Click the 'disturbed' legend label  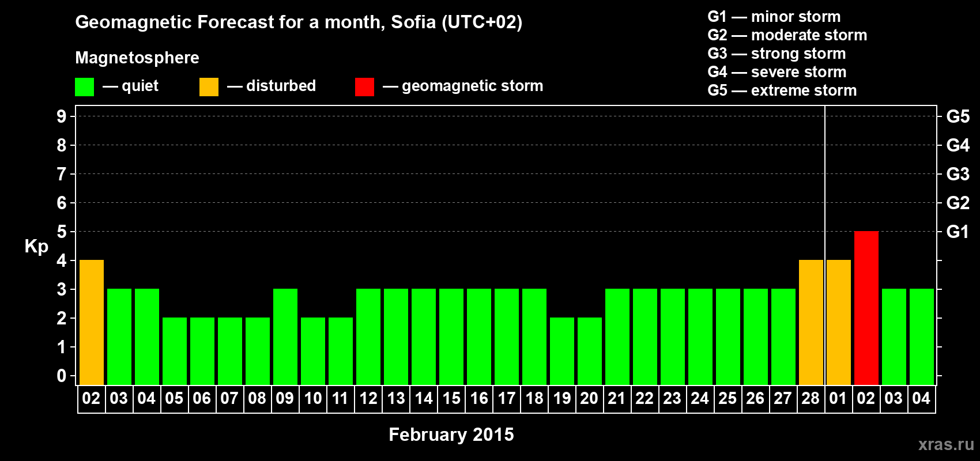[281, 86]
